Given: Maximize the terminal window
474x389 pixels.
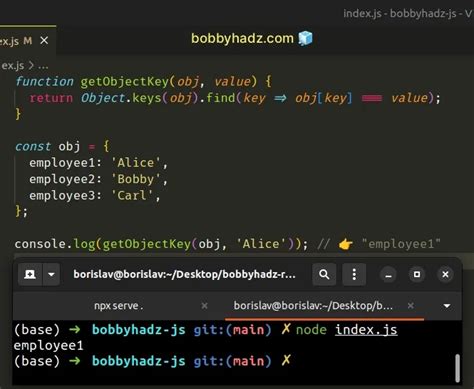Looking at the screenshot, I should (417, 274).
